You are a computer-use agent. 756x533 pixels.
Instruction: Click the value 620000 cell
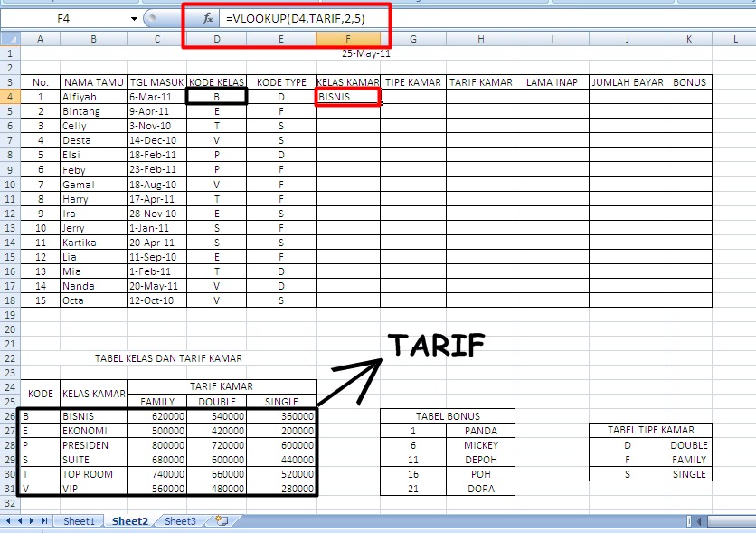156,416
